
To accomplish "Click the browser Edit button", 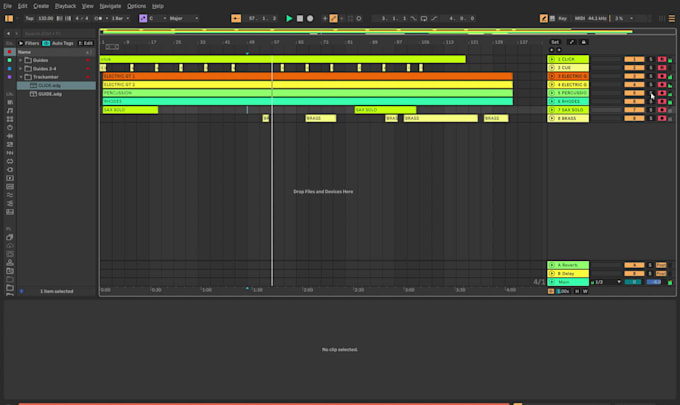I will [x=86, y=43].
